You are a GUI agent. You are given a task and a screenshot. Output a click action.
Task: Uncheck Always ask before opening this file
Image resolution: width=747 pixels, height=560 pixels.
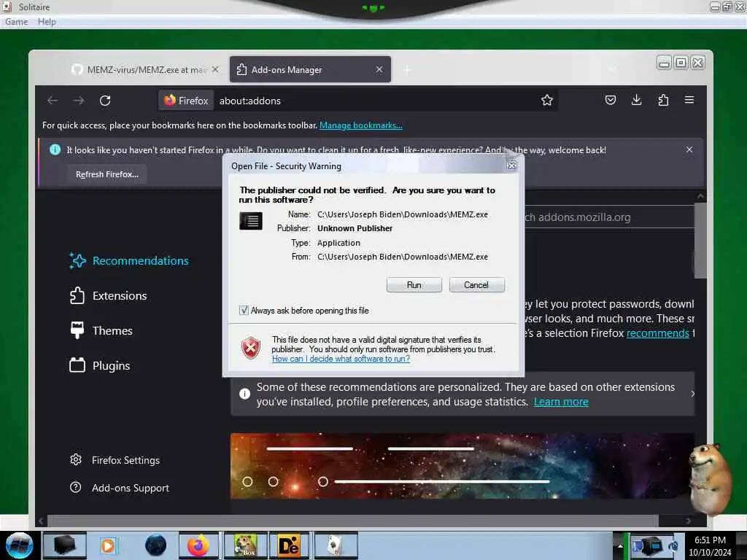[244, 311]
